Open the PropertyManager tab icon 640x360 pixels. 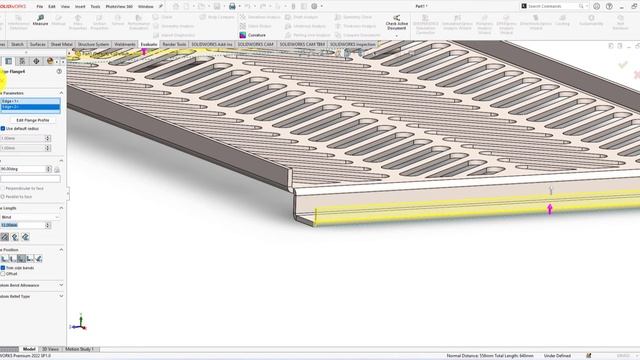(x=9, y=61)
